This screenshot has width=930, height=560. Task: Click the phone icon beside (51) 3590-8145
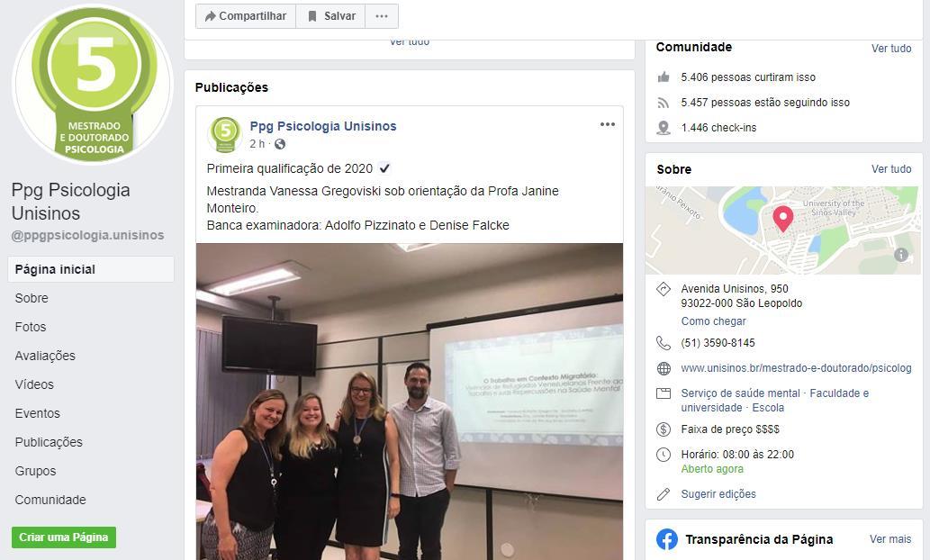pyautogui.click(x=664, y=343)
